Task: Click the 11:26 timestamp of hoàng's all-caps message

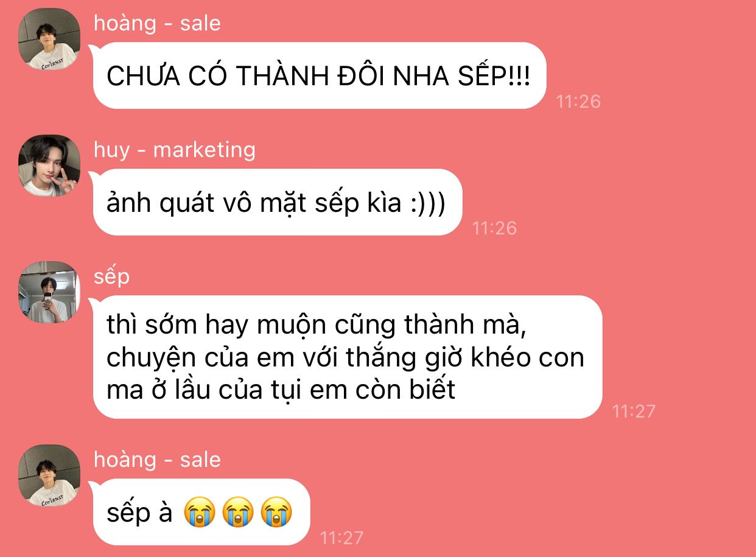Action: 578,101
